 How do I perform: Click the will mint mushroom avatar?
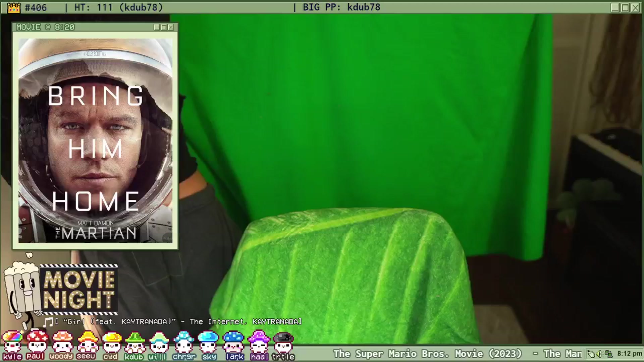[159, 342]
